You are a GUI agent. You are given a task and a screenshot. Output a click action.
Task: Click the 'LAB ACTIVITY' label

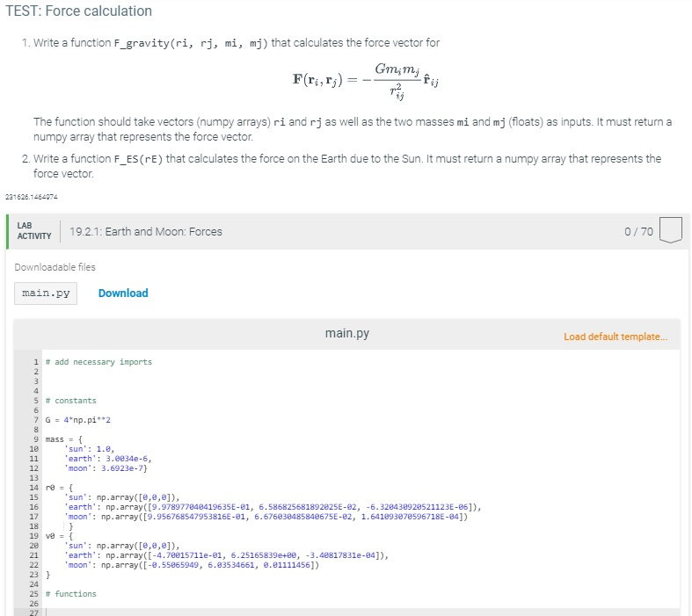(34, 230)
